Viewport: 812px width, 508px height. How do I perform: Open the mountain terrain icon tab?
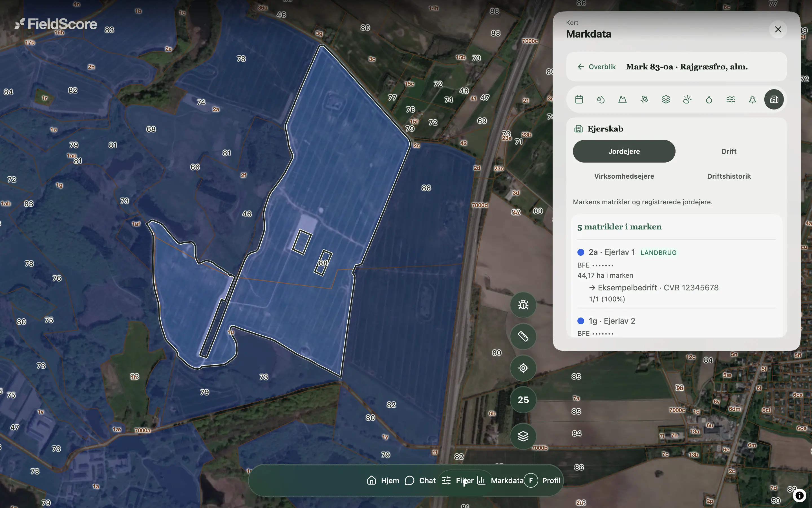[x=623, y=99]
